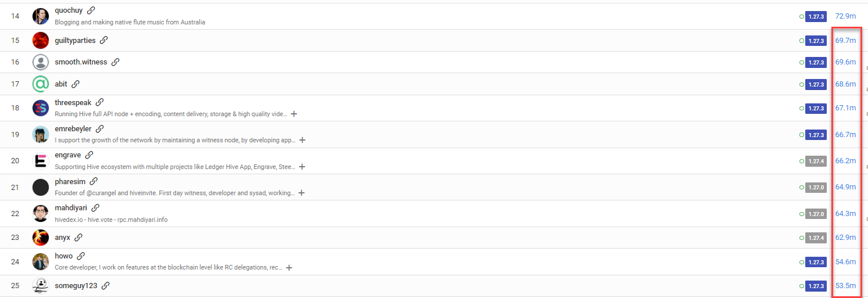
Task: Click the link icon next to emrebeyler
Action: tap(99, 129)
